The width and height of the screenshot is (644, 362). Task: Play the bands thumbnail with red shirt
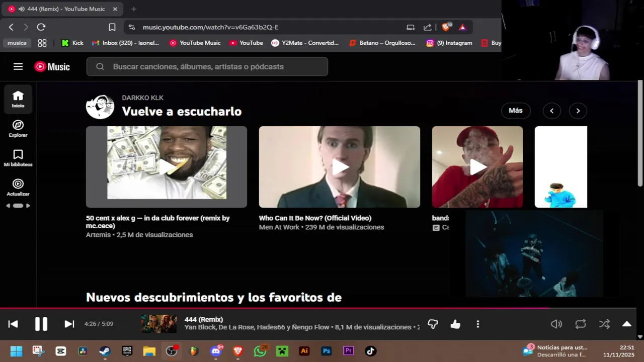pyautogui.click(x=477, y=167)
